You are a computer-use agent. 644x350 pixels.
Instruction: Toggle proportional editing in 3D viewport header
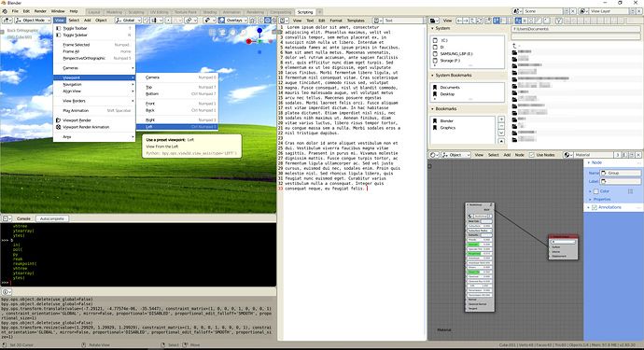click(168, 21)
